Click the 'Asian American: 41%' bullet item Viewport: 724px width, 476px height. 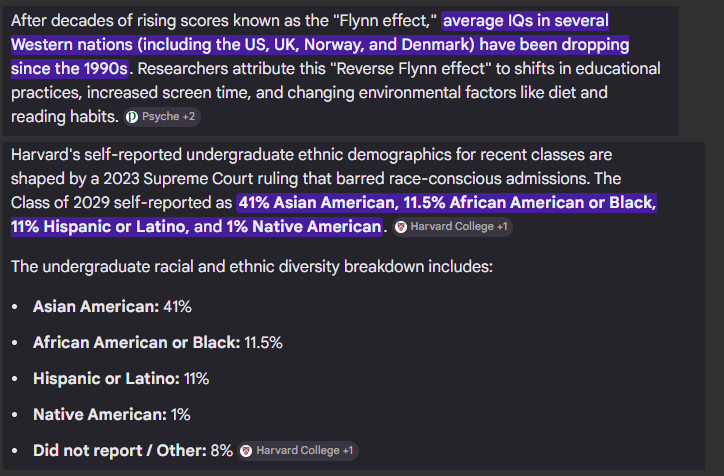[112, 307]
